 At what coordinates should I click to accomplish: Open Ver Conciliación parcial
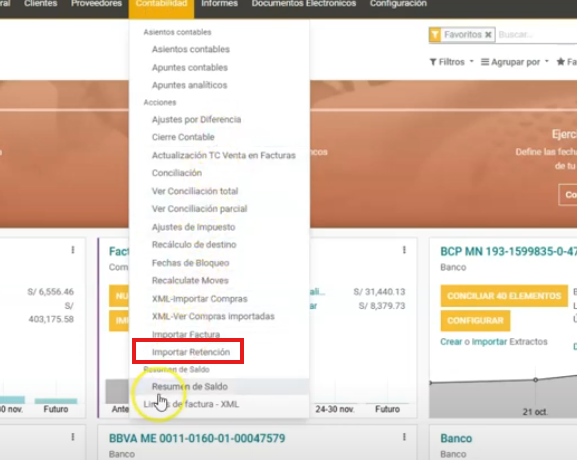coord(199,209)
